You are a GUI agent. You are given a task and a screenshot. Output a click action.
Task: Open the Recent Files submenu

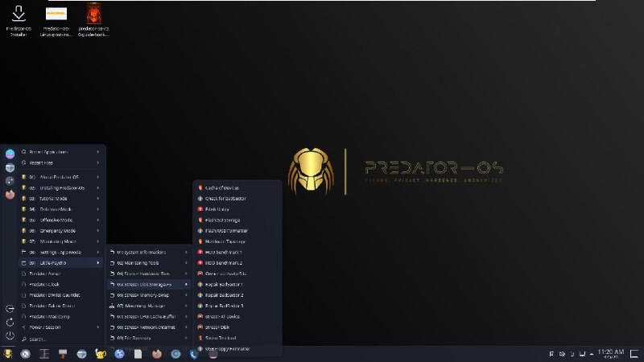61,162
